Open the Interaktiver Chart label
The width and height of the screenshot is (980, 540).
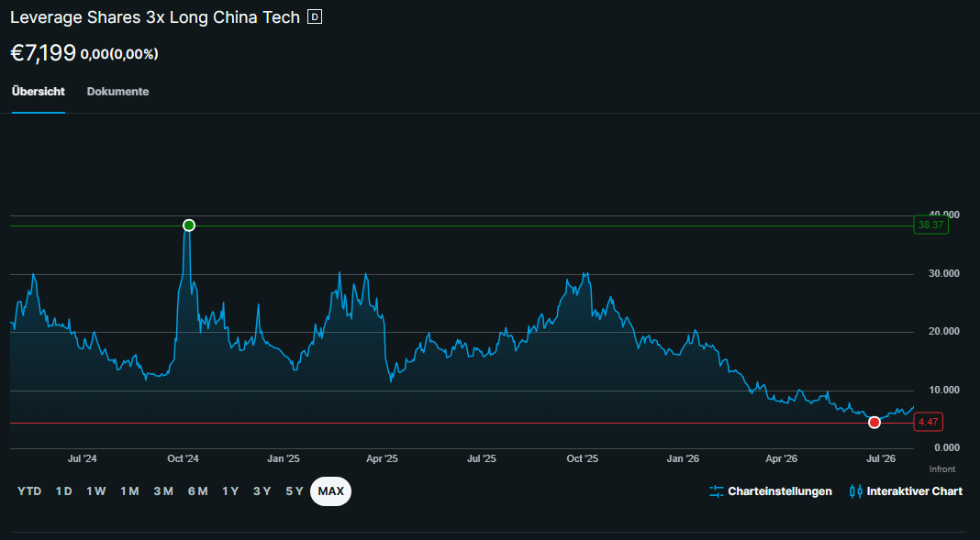(914, 491)
